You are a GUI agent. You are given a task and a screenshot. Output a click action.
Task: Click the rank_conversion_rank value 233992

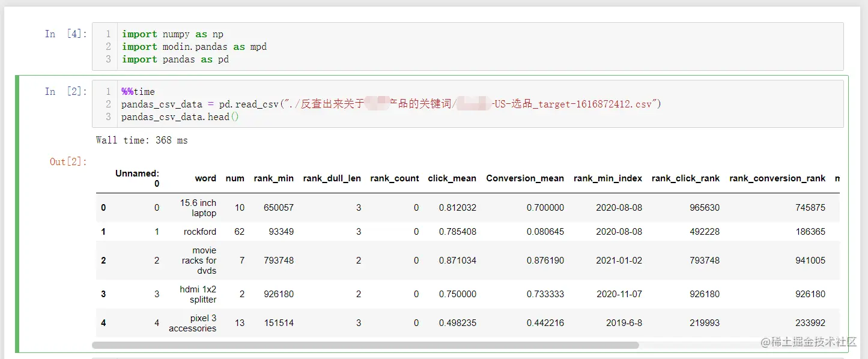point(810,323)
